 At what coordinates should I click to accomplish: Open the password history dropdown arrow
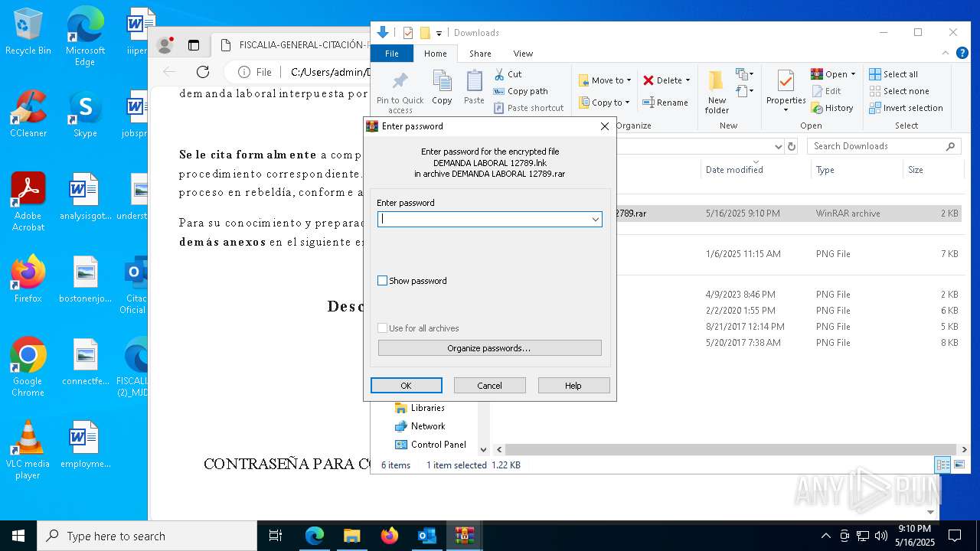coord(595,220)
